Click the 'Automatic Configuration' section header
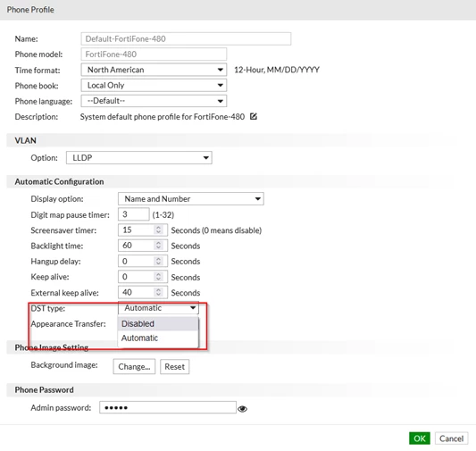Viewport: 476px width, 451px height. (59, 181)
